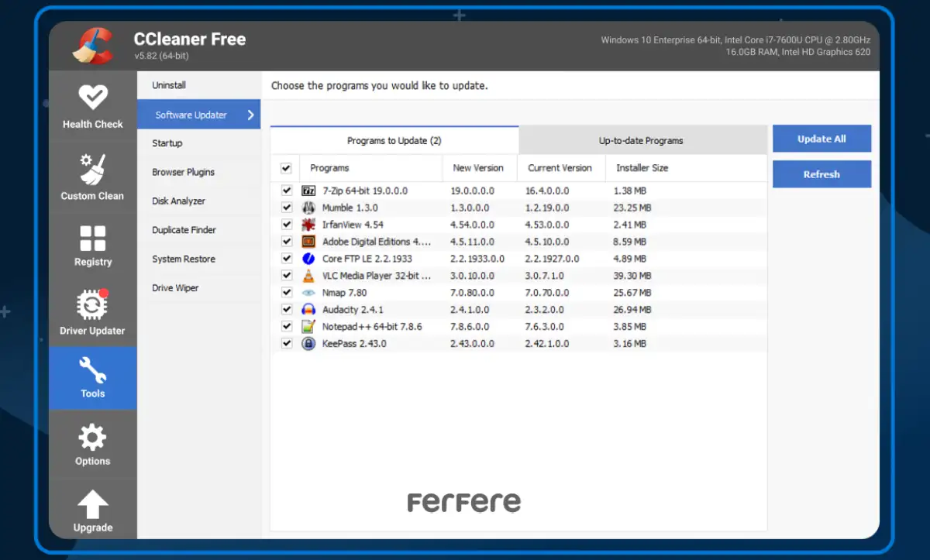Open the Options gear section

92,445
